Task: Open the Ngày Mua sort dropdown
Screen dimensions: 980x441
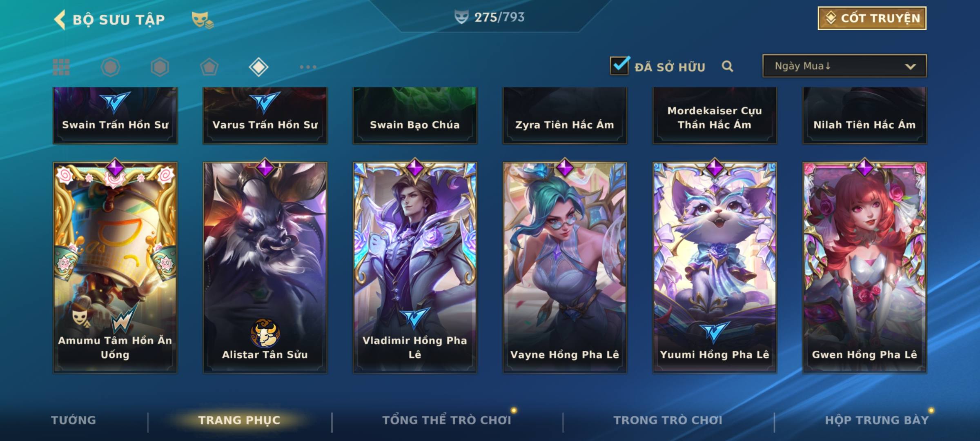Action: (x=844, y=66)
